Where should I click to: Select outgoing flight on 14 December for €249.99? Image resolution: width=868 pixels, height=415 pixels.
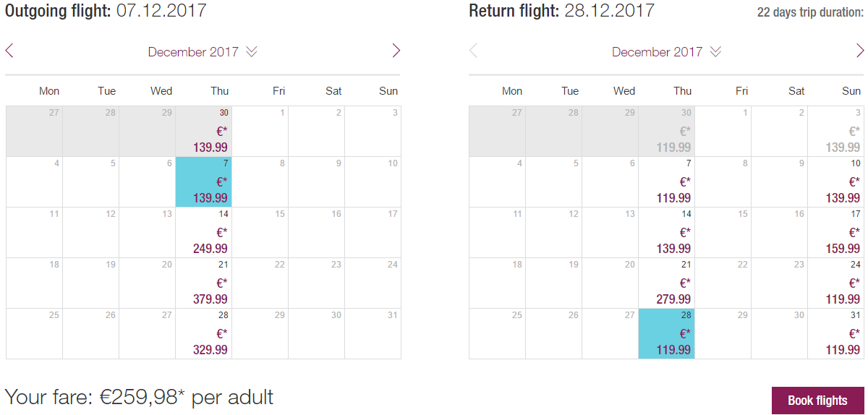[204, 233]
